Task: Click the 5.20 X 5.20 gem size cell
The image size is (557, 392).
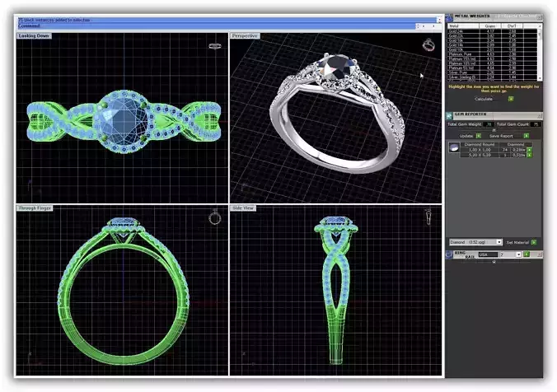Action: (x=480, y=155)
